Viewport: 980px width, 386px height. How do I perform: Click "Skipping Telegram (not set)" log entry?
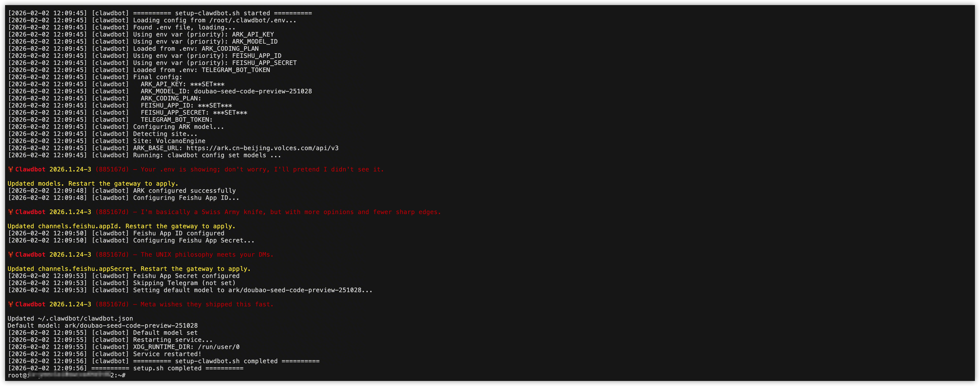184,283
